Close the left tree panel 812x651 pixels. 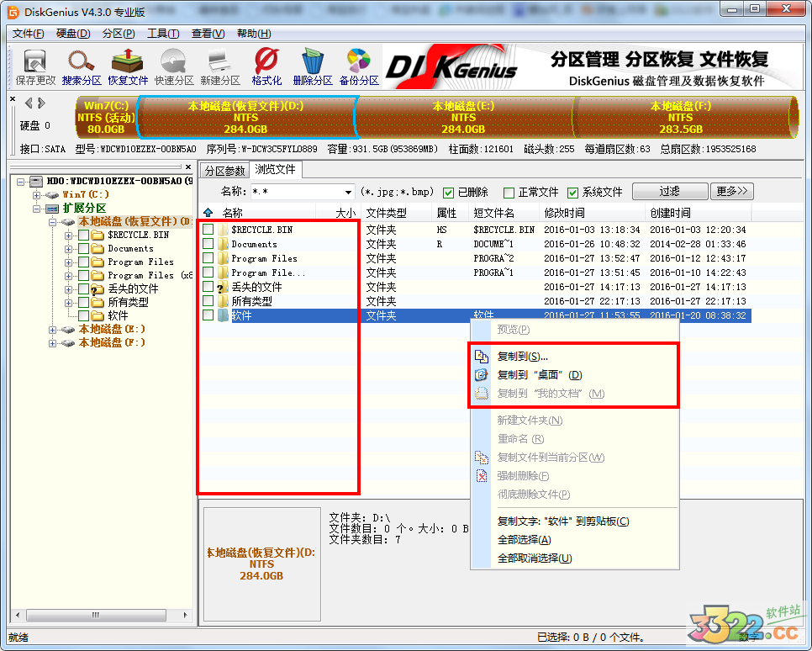(x=188, y=167)
